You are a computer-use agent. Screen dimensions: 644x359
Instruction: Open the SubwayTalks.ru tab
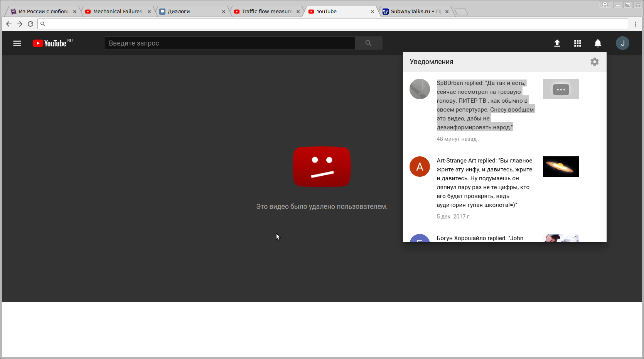tap(413, 12)
